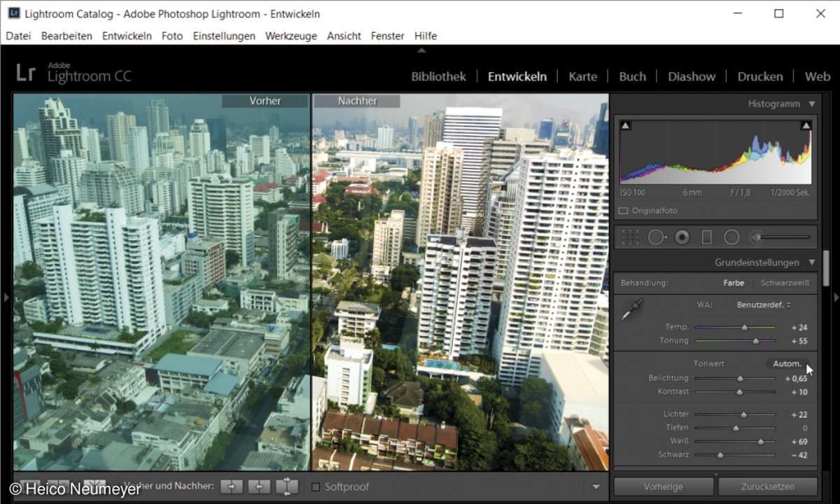
Task: Click the Schwarz value − 42
Action: click(x=799, y=455)
